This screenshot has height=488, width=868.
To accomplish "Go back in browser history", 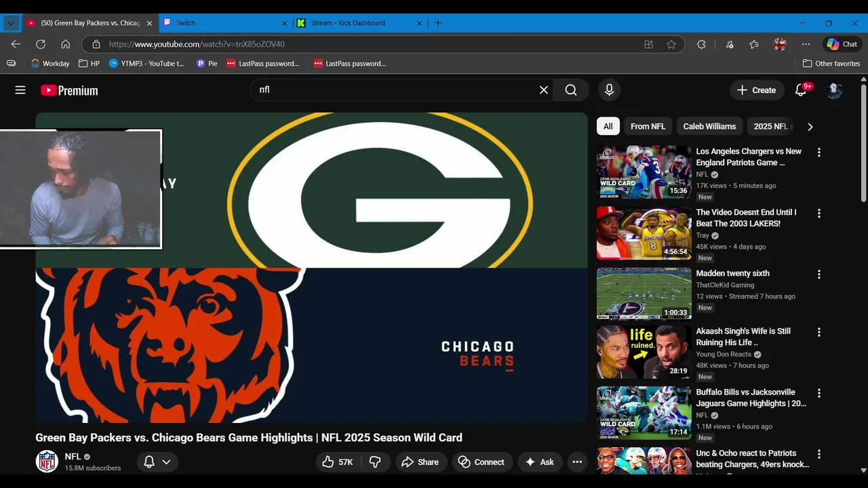I will click(16, 44).
